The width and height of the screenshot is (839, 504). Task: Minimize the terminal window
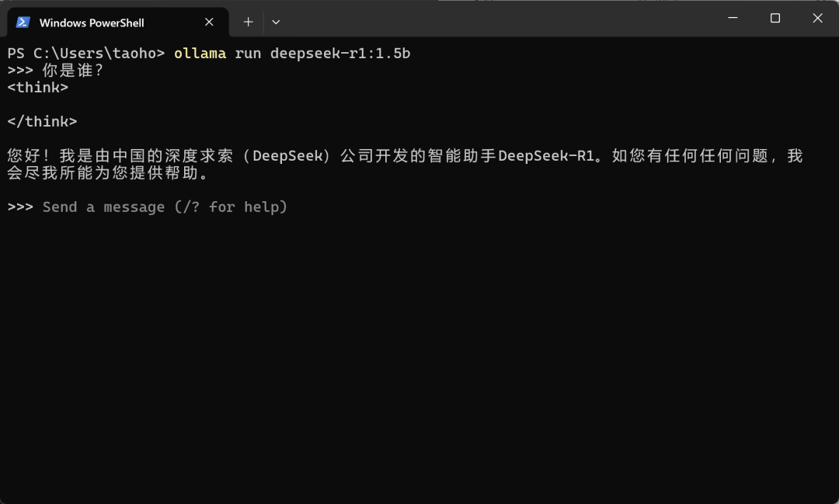(732, 18)
